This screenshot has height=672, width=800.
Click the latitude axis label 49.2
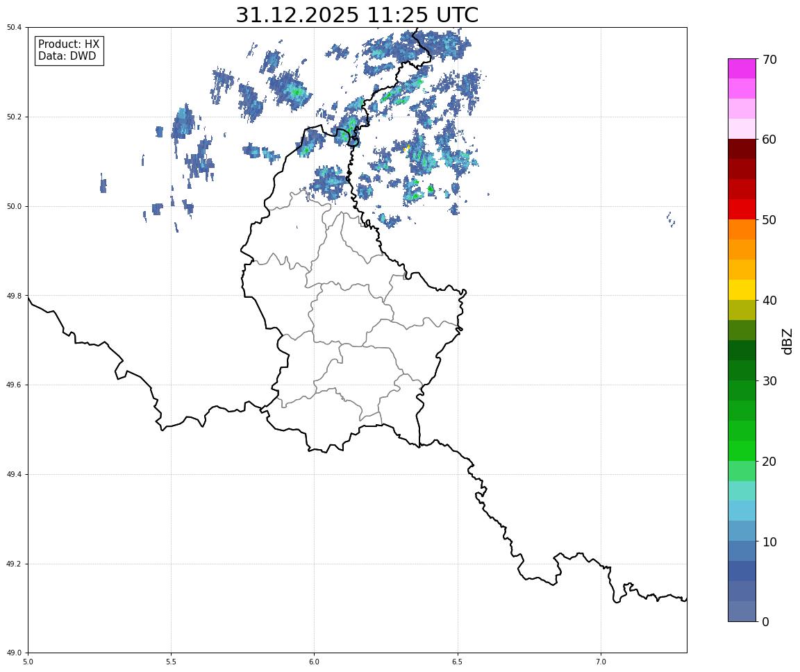pyautogui.click(x=14, y=564)
